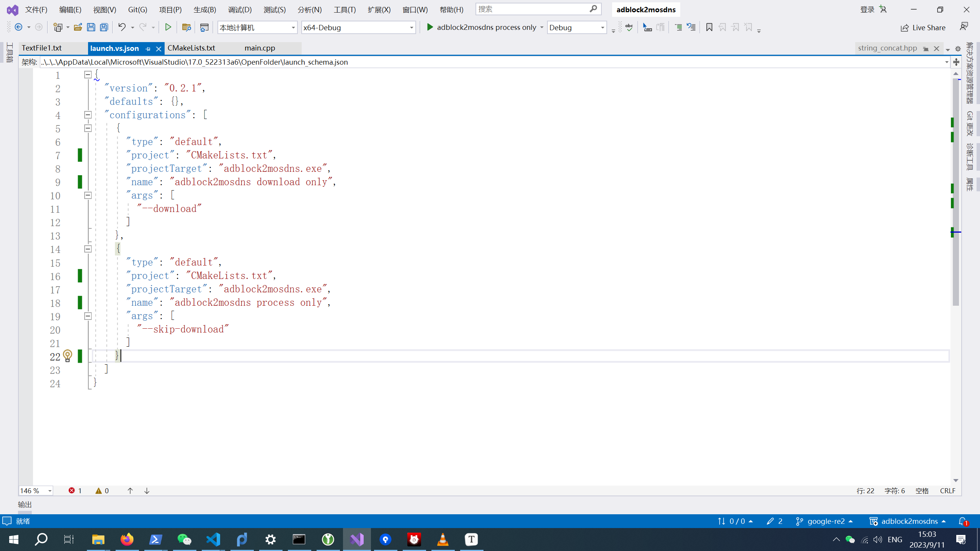The image size is (980, 551).
Task: Expand the second configuration block line 14
Action: 88,249
